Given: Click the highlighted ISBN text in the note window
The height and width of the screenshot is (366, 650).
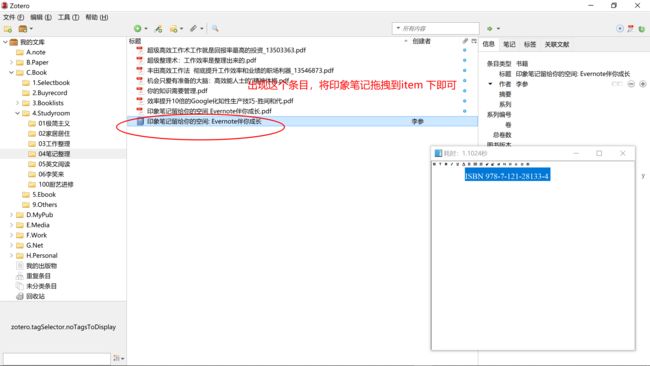Looking at the screenshot, I should click(x=507, y=176).
